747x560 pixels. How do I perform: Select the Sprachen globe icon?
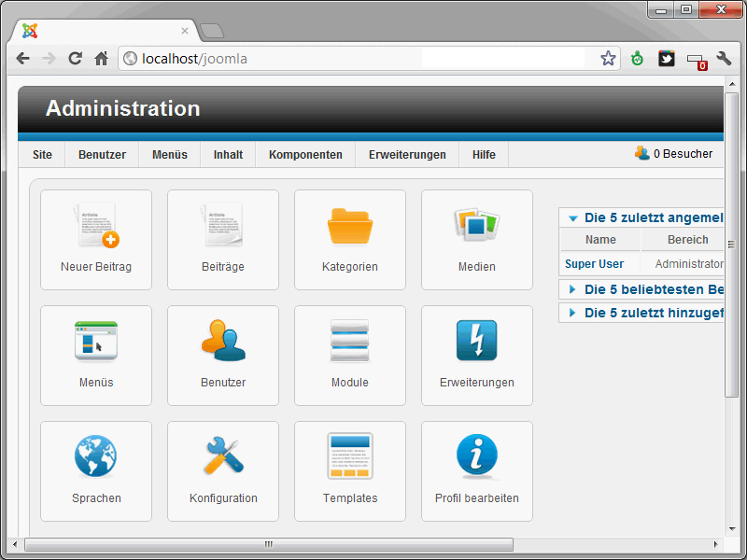[x=96, y=458]
